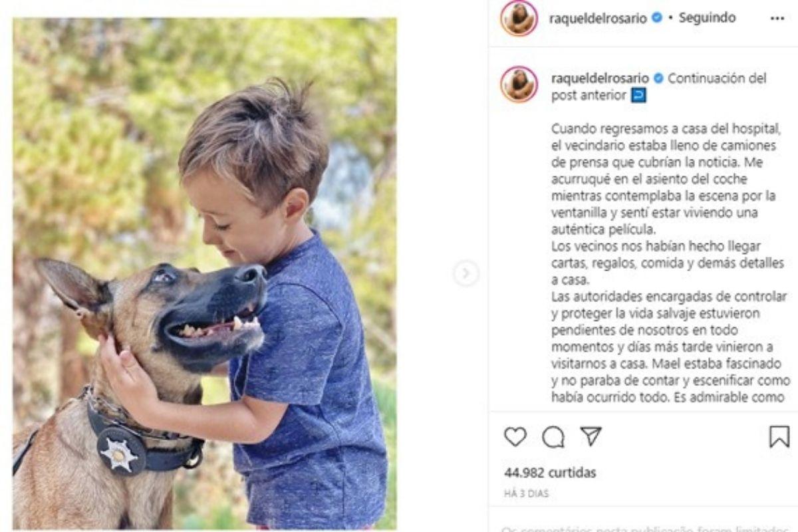Click the HÁ 3 DIAS timestamp
Screen dimensions: 798x532
pyautogui.click(x=526, y=494)
